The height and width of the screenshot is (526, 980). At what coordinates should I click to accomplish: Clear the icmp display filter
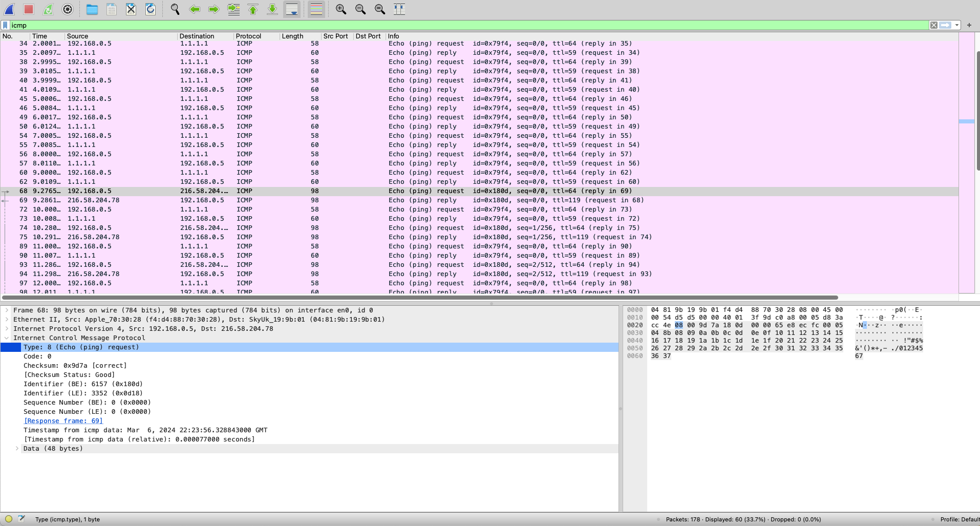click(934, 25)
